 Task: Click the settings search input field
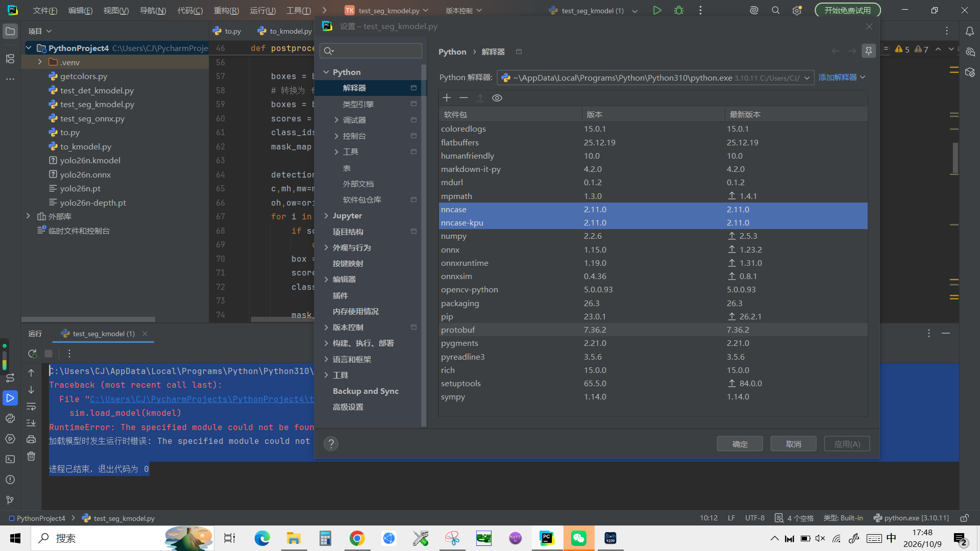(371, 51)
